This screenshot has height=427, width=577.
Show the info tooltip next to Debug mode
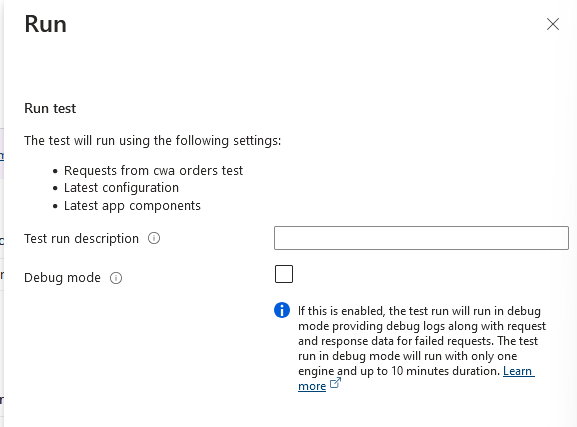click(116, 278)
